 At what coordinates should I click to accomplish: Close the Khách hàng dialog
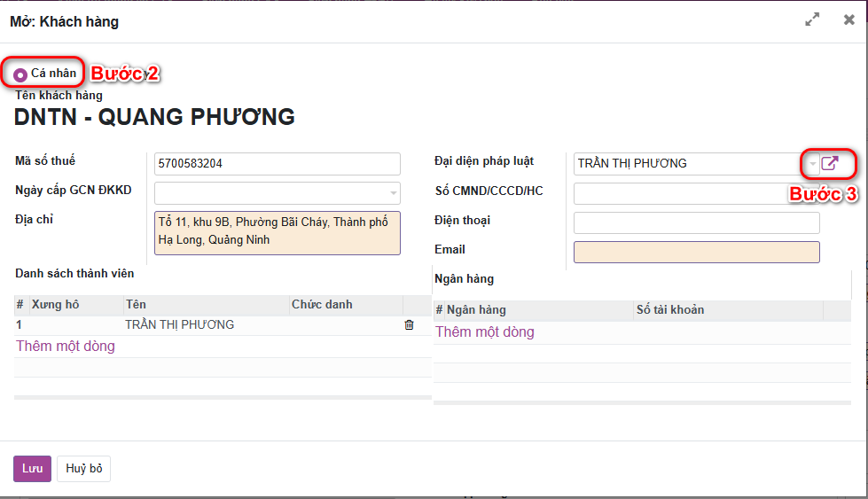pos(848,20)
